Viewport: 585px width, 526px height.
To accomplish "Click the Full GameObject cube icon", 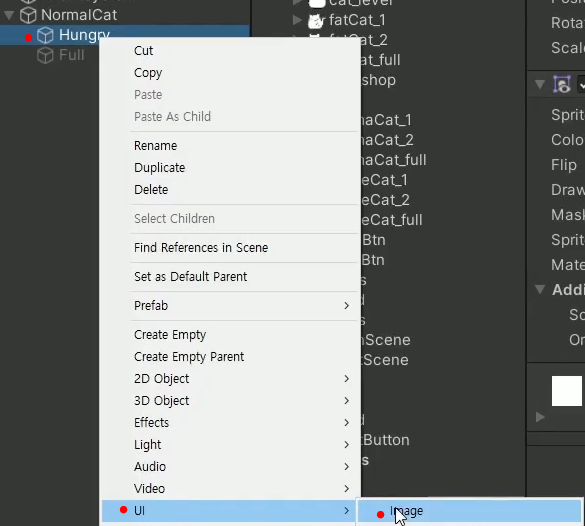I will [45, 56].
